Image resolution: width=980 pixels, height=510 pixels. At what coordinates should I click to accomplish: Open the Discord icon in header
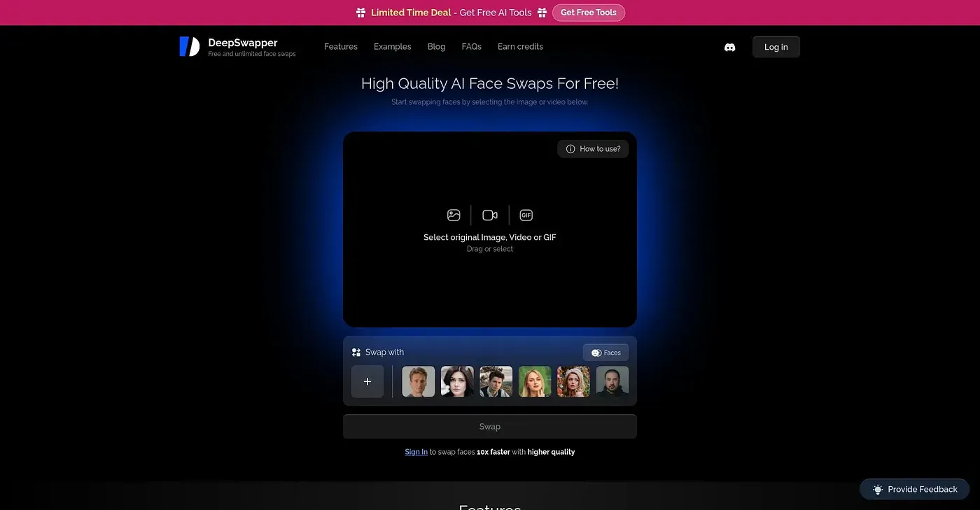729,48
